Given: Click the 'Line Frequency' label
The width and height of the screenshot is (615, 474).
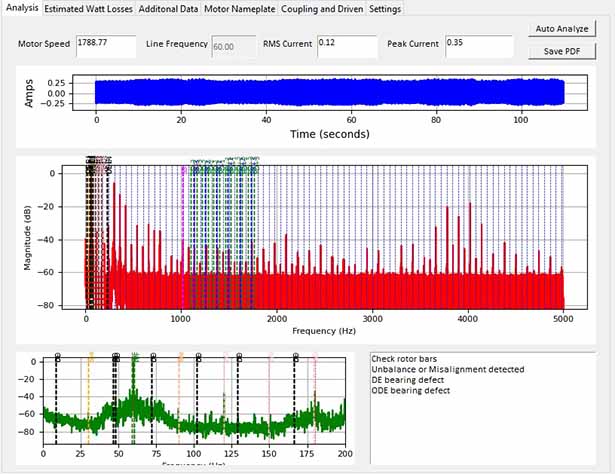Looking at the screenshot, I should click(x=177, y=44).
